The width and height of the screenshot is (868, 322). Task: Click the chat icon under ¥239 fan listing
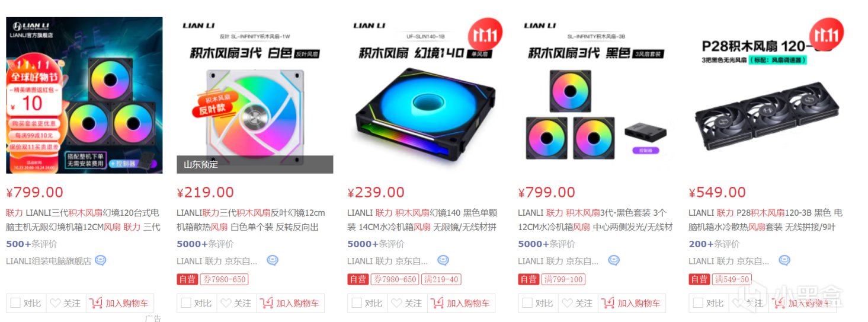tap(443, 260)
